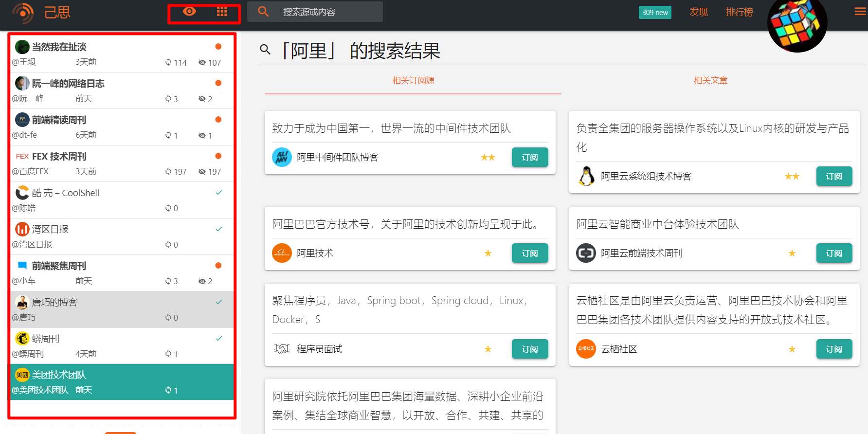Toggle the eye view icon in header

pos(189,11)
